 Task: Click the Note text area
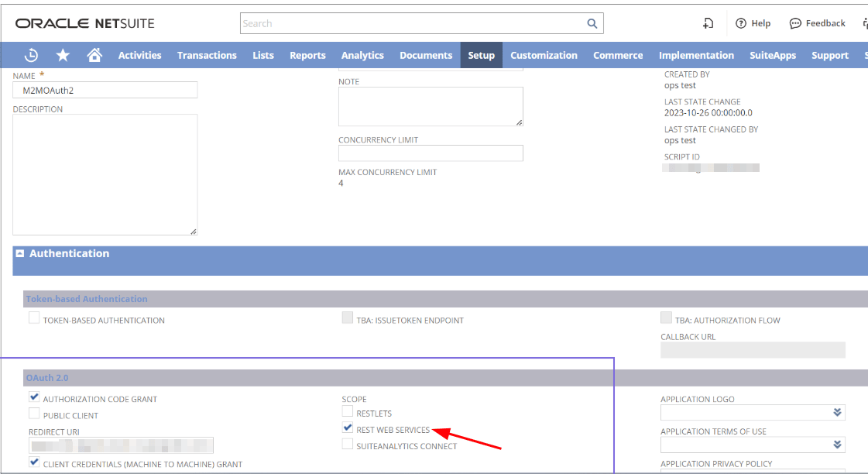431,106
